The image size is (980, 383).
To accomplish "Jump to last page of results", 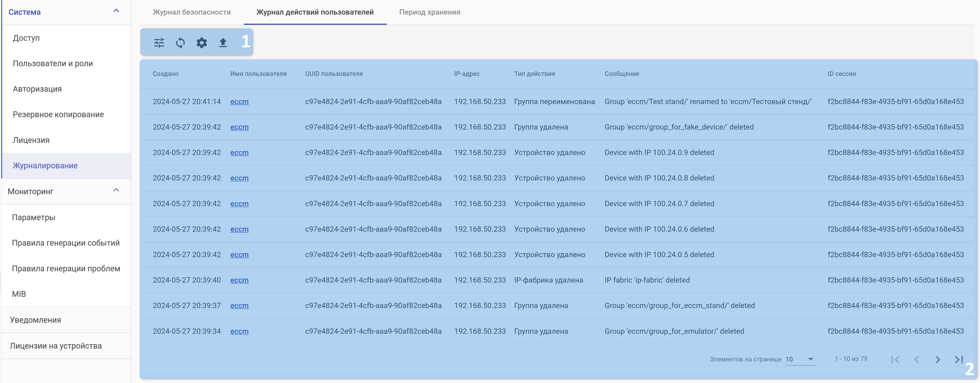I will (x=959, y=359).
